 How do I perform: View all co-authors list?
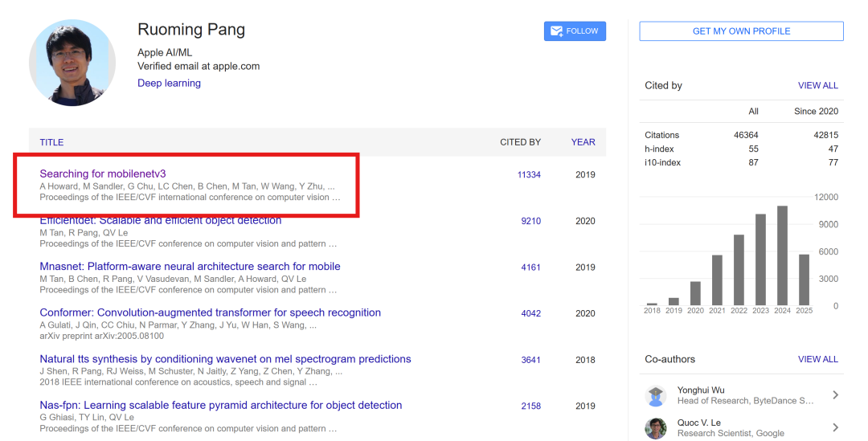(817, 359)
